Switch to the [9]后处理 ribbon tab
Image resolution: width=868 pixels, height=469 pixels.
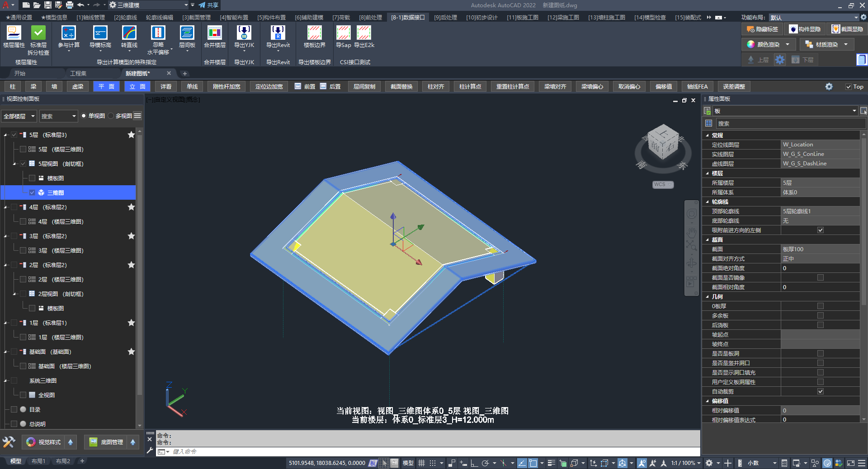(x=445, y=18)
